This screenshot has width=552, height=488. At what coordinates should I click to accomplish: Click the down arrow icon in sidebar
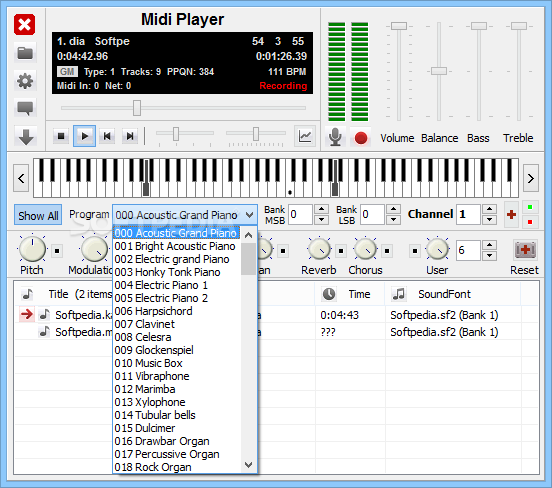coord(25,137)
